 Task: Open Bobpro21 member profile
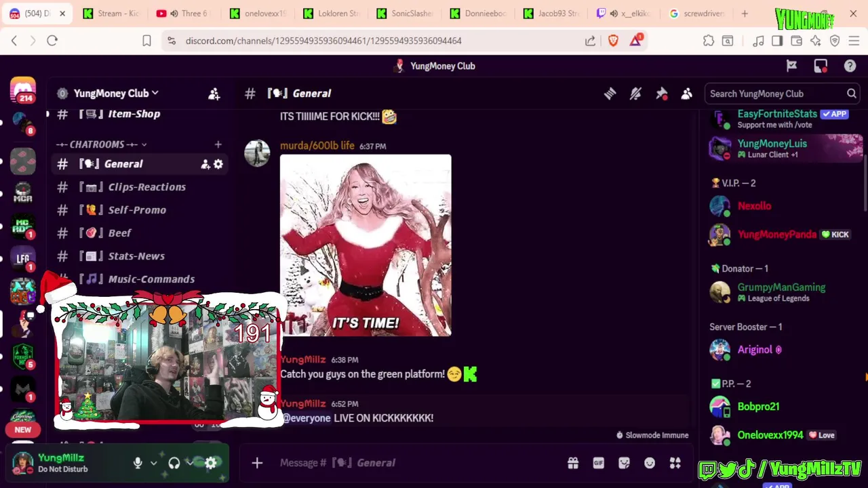click(758, 407)
